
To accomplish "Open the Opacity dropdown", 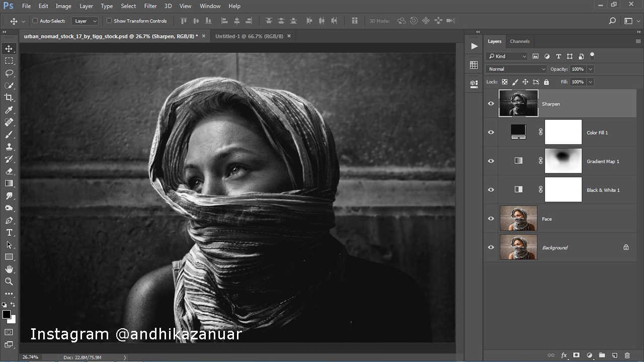I will (x=590, y=68).
